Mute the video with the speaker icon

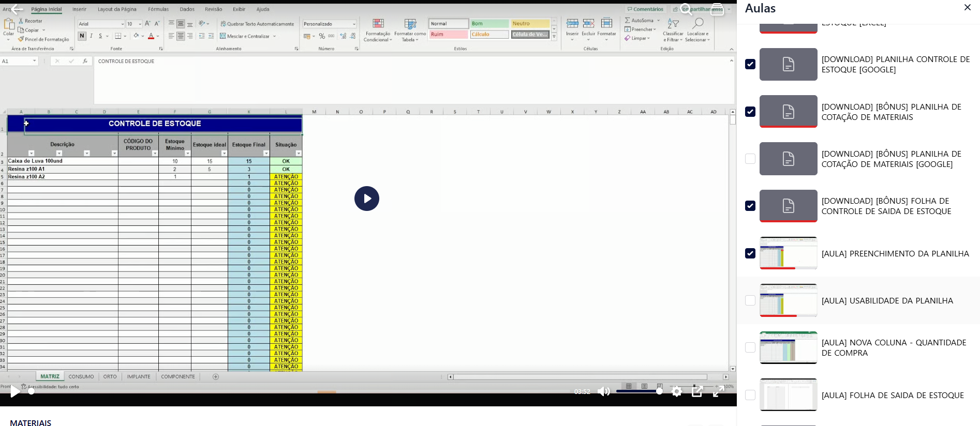(x=604, y=391)
